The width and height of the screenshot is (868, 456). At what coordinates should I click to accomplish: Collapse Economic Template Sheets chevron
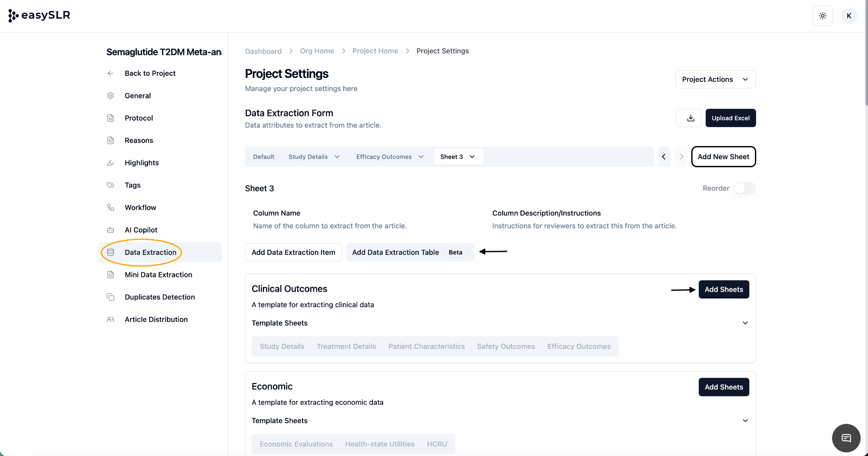(745, 420)
